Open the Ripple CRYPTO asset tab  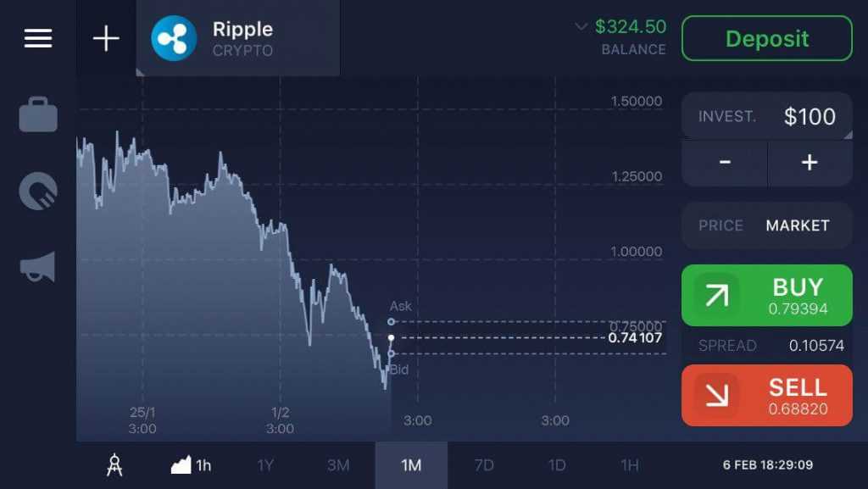238,38
